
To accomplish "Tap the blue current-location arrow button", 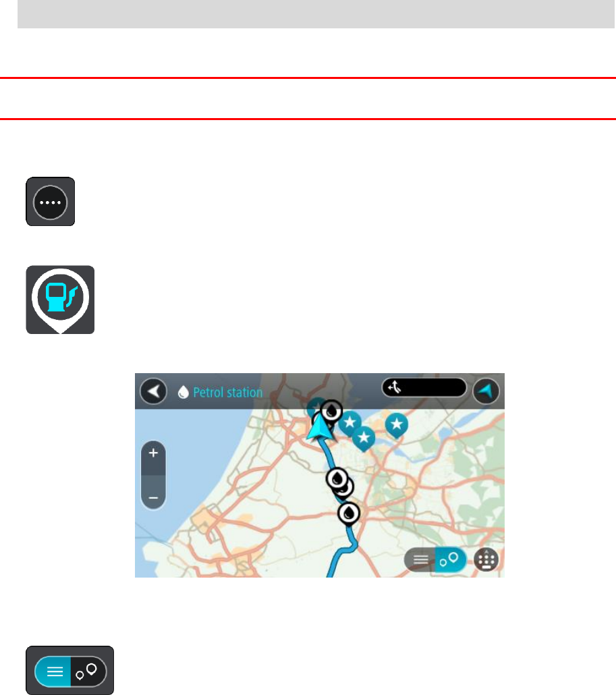I will point(486,391).
